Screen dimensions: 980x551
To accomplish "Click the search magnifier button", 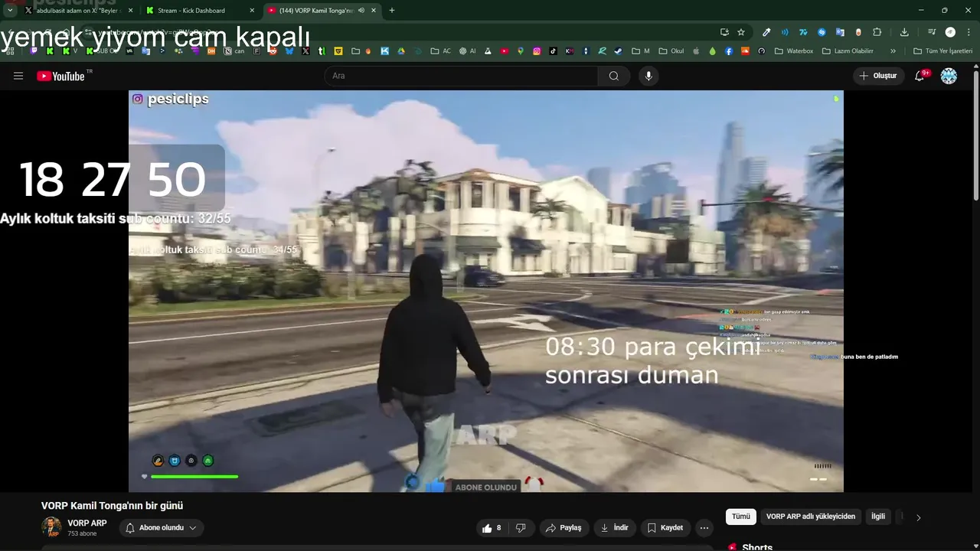I will [x=614, y=76].
